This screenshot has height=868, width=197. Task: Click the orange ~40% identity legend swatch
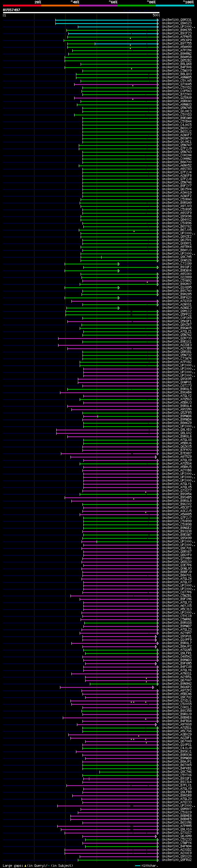[x=60, y=6]
